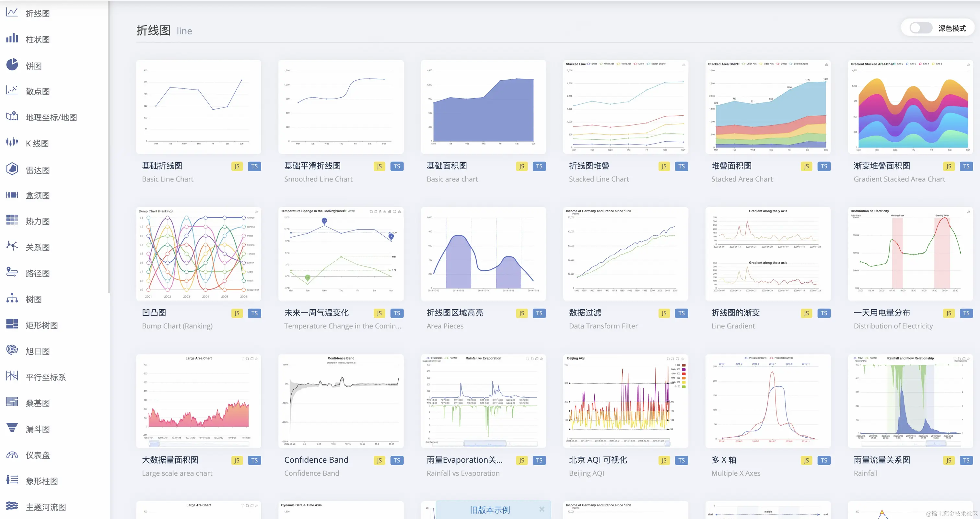
Task: Toggle the 深色模式 dark mode switch
Action: (921, 28)
